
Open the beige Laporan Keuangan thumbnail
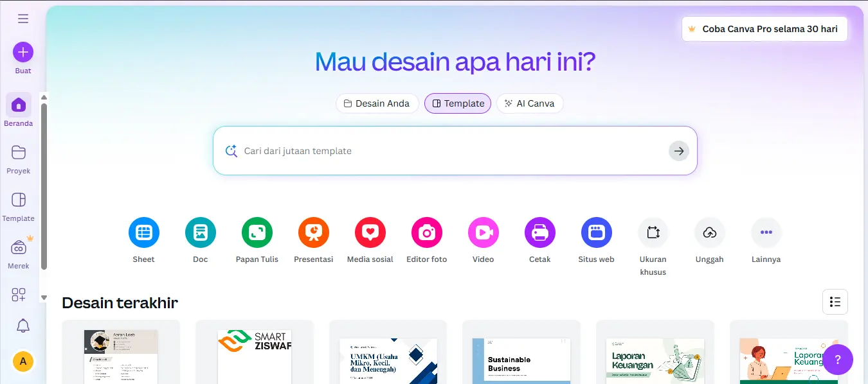655,352
